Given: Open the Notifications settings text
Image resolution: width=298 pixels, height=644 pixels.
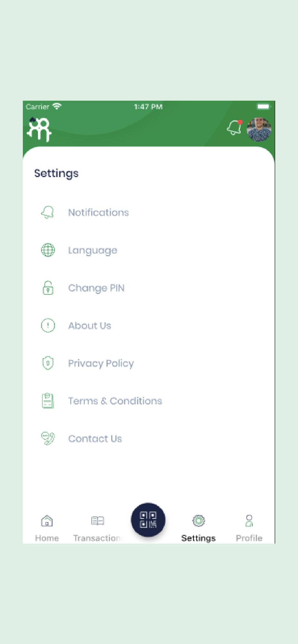Looking at the screenshot, I should (x=98, y=213).
